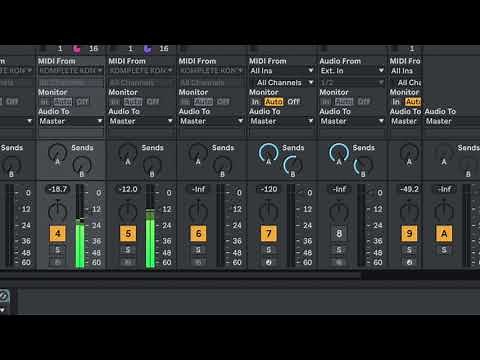
Task: Activate track 8 using its numbered button
Action: coord(339,233)
